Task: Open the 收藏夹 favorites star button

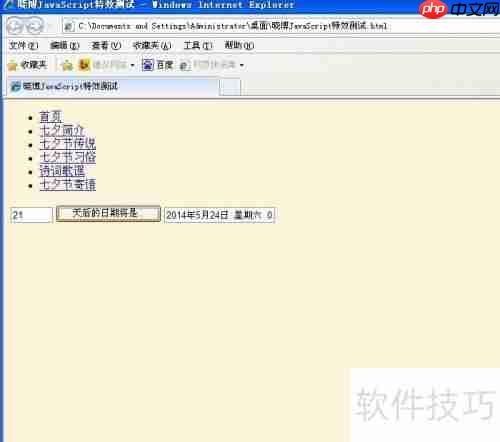Action: pyautogui.click(x=27, y=65)
